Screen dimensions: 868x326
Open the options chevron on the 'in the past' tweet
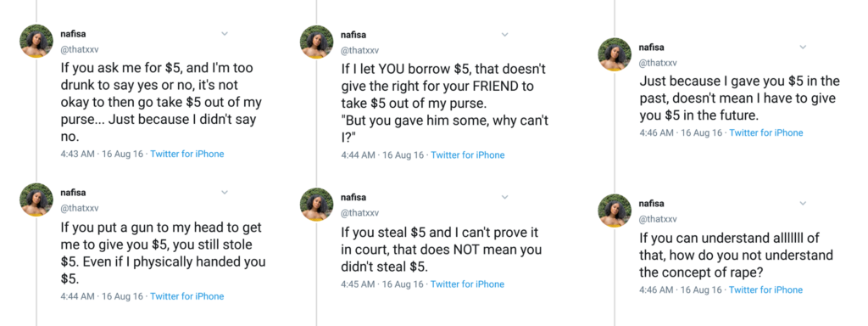pyautogui.click(x=803, y=48)
